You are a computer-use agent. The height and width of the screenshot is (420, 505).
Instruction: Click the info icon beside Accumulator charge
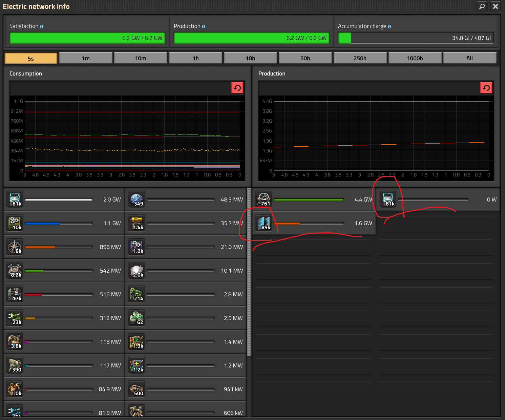pyautogui.click(x=390, y=26)
